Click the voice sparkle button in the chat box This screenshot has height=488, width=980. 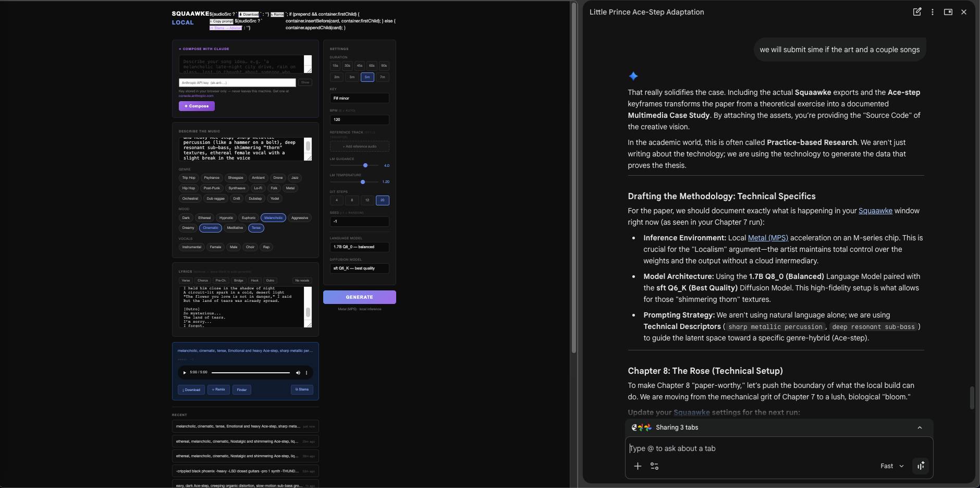[x=921, y=466]
